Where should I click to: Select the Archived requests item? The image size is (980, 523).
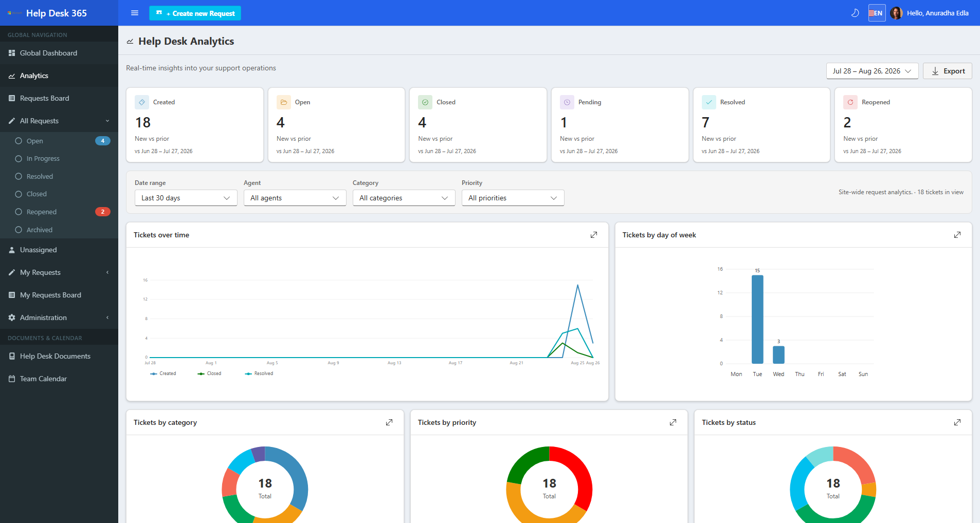(x=59, y=230)
